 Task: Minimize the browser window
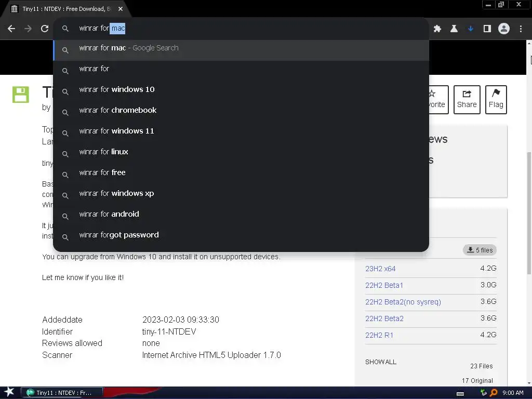488,5
